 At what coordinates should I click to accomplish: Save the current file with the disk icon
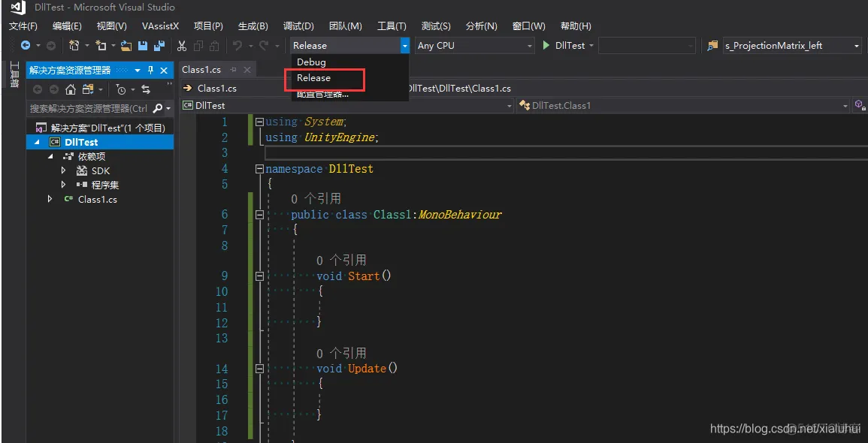[x=143, y=46]
